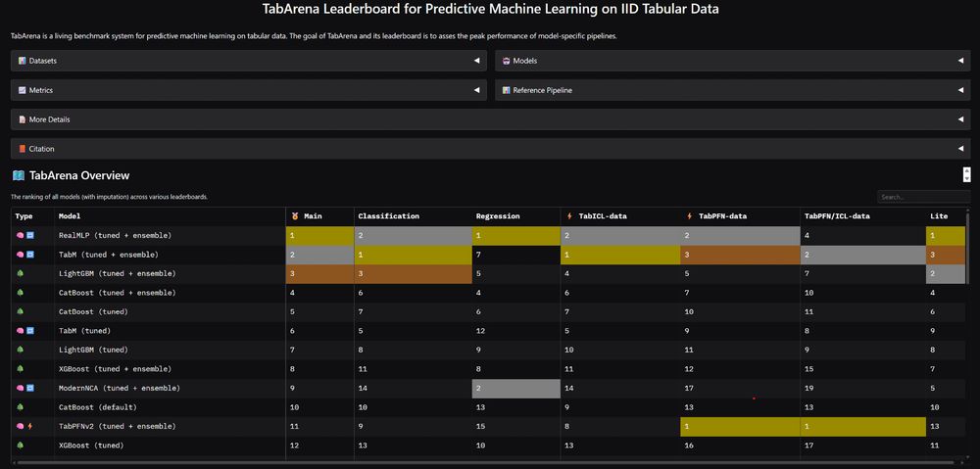The image size is (980, 469).
Task: Click TabM ensemble's gold Classification rank cell
Action: [413, 255]
